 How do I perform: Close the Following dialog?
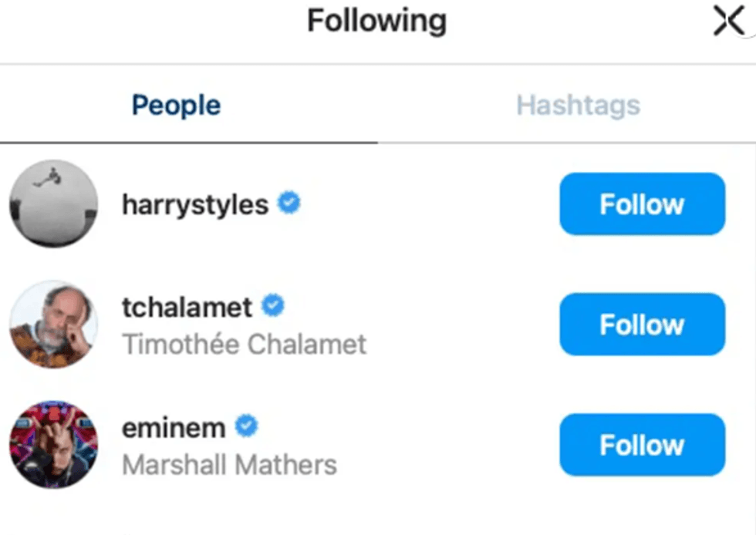point(728,22)
